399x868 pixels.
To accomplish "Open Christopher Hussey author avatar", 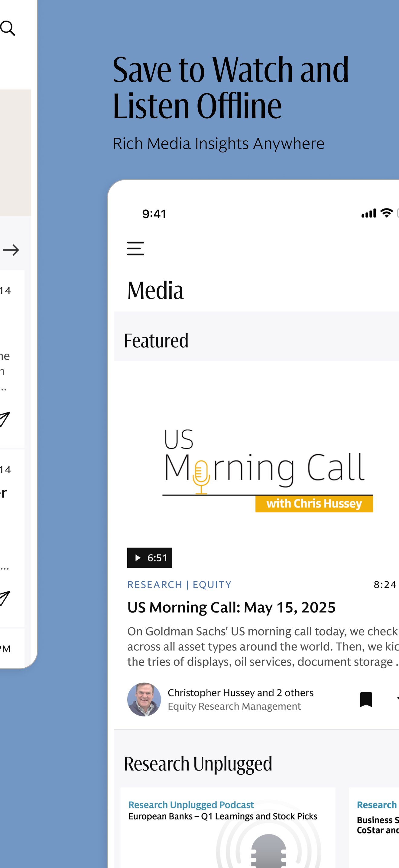I will coord(144,699).
